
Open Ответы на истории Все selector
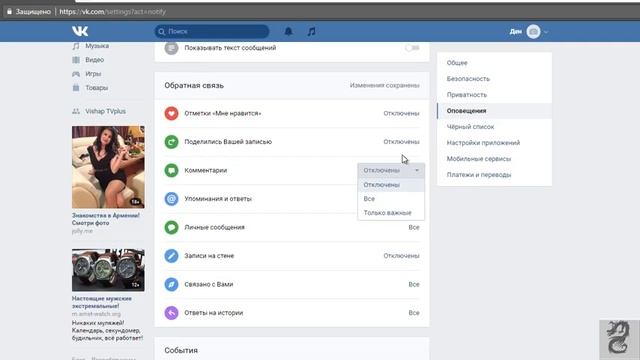tap(414, 313)
